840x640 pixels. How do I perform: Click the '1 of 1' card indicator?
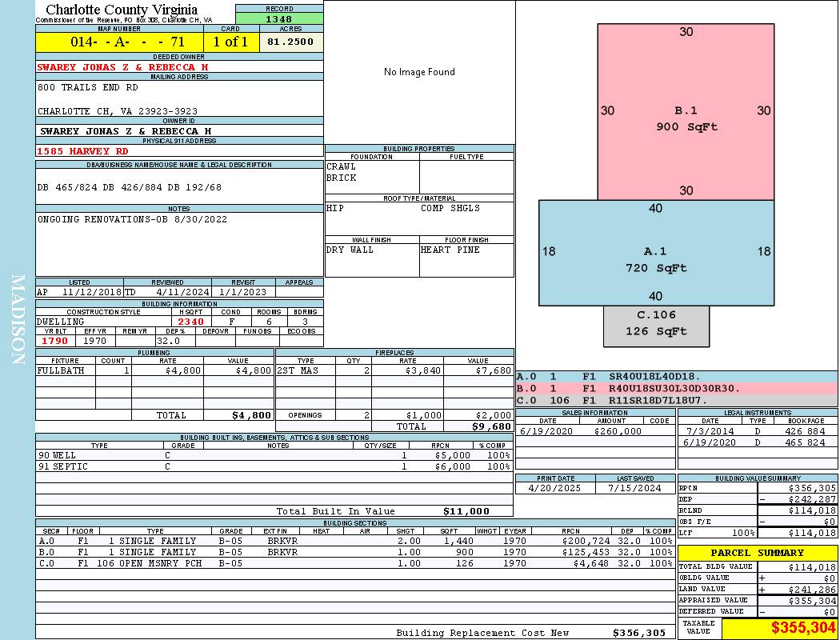pyautogui.click(x=230, y=42)
